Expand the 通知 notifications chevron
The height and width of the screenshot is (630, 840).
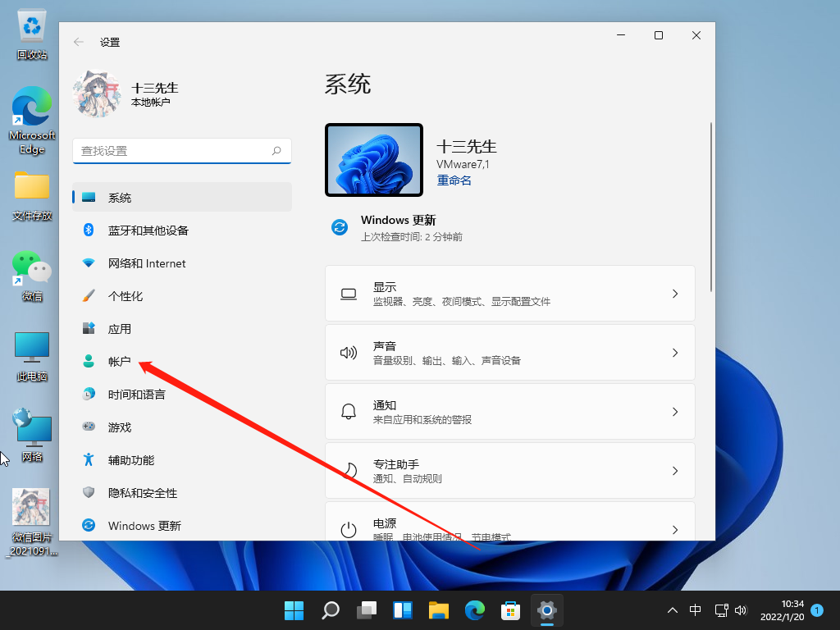[x=674, y=412]
